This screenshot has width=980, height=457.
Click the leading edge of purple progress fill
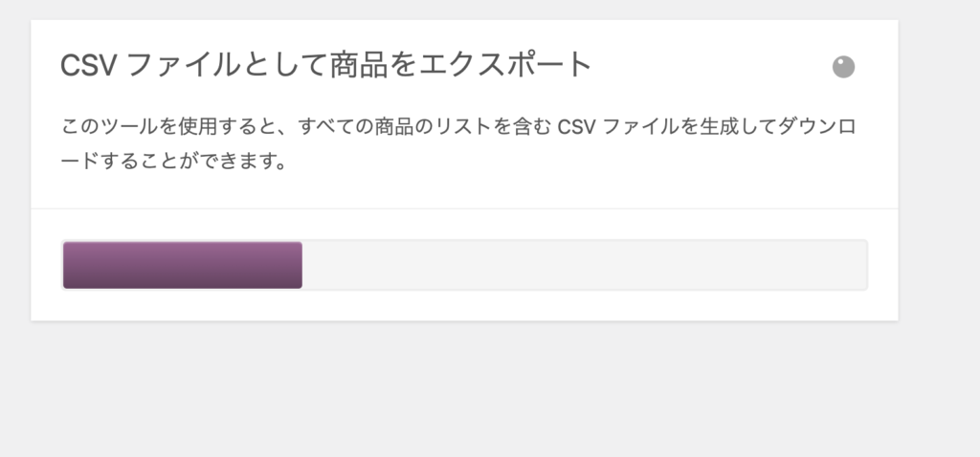coord(299,265)
